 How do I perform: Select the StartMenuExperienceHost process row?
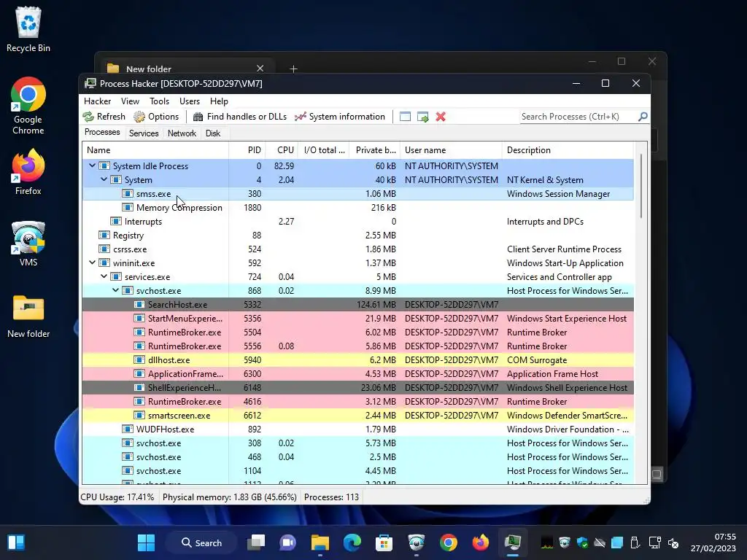click(x=357, y=318)
